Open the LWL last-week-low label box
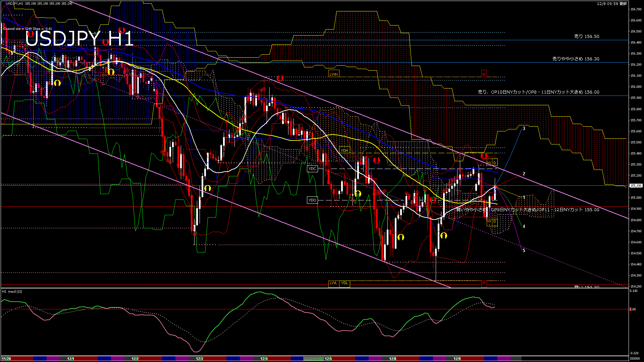This screenshot has height=362, width=644. [x=333, y=284]
